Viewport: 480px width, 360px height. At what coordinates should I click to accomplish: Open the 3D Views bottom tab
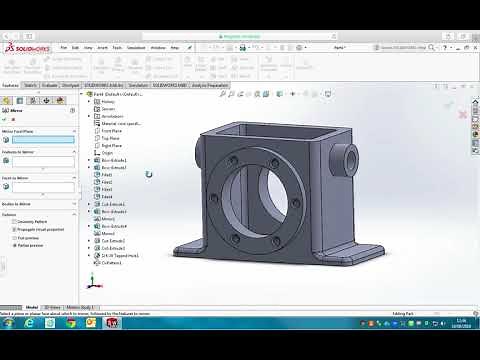[52, 307]
